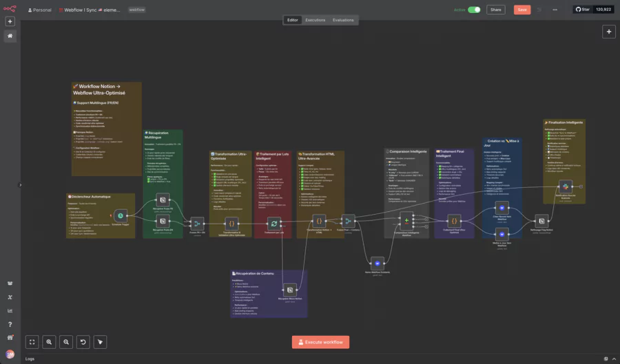The image size is (620, 364).
Task: Create new item with sidebar plus button
Action: (10, 21)
